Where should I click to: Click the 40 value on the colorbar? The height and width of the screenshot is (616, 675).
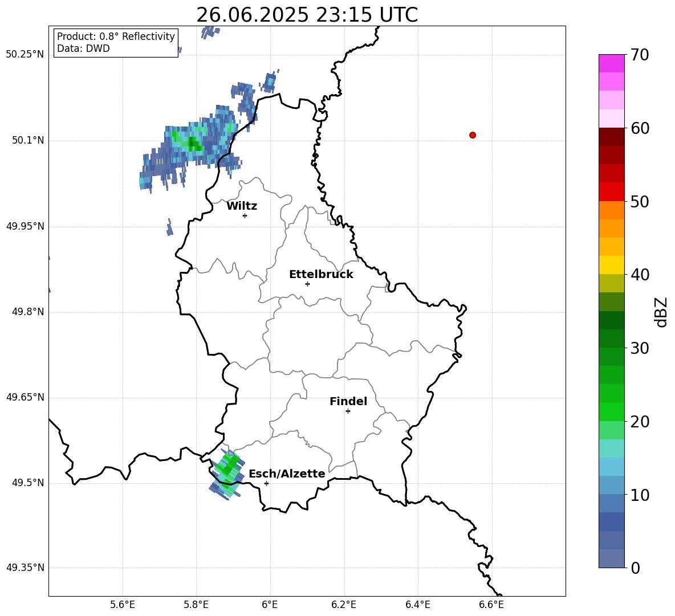pyautogui.click(x=640, y=275)
